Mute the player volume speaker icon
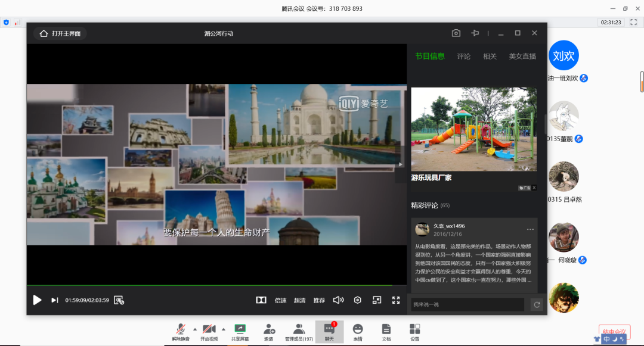The width and height of the screenshot is (644, 346). pos(338,300)
